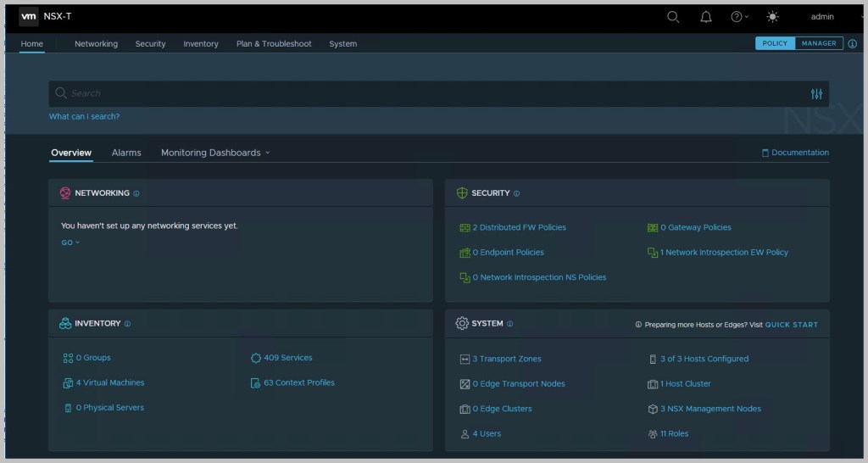
Task: Open the Plan & Troubleshoot menu
Action: (274, 44)
